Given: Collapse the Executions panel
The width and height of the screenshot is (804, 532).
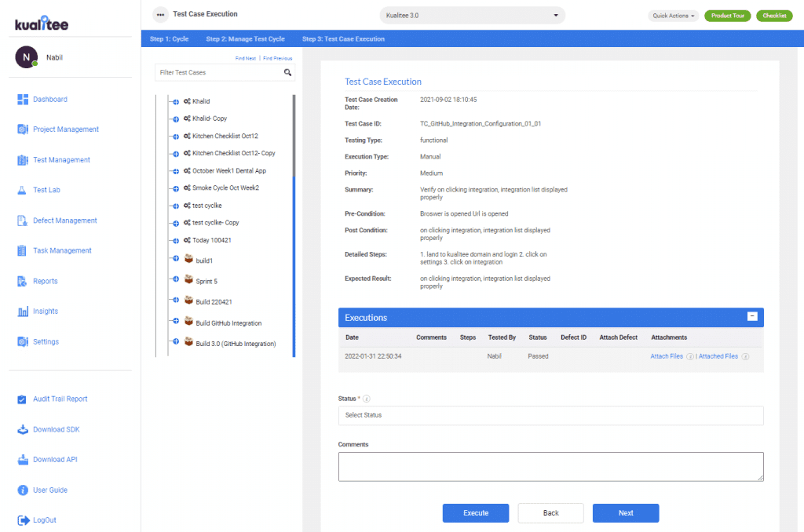Looking at the screenshot, I should [x=751, y=317].
